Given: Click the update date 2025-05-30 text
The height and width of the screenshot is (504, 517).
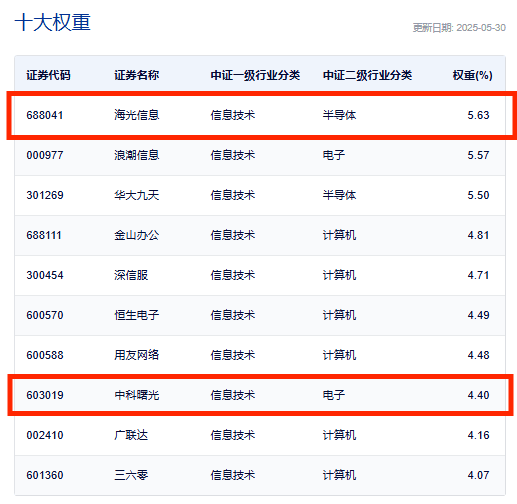Looking at the screenshot, I should click(481, 28).
